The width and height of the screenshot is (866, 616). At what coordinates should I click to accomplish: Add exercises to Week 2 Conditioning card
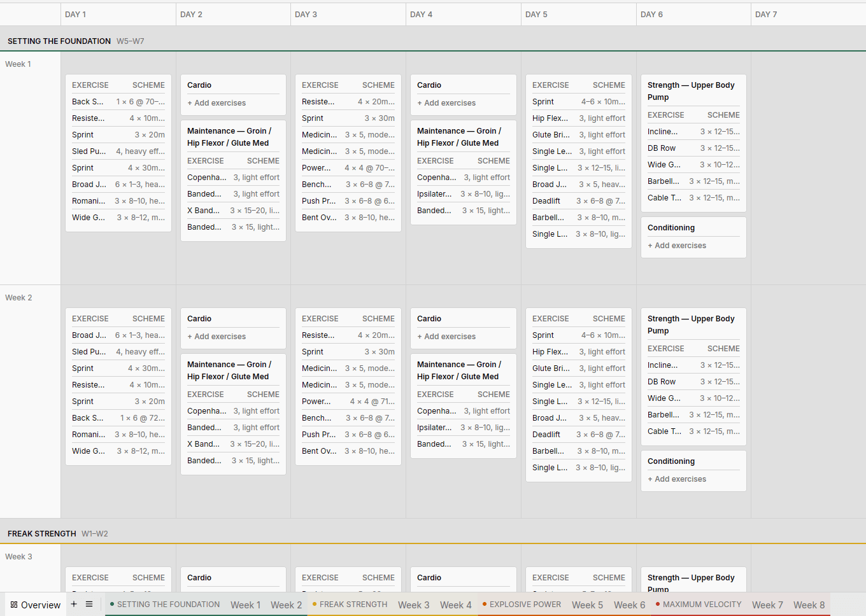(677, 479)
